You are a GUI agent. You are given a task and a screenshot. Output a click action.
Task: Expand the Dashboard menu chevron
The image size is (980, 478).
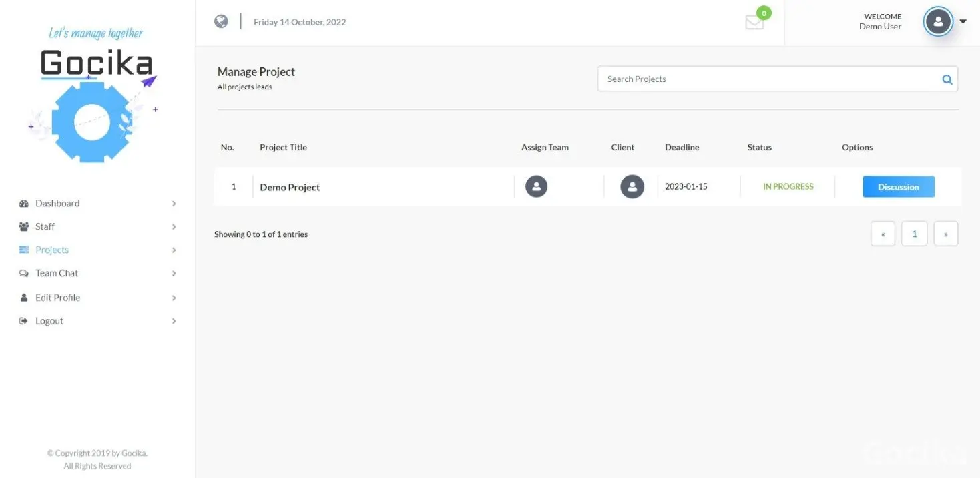[174, 204]
